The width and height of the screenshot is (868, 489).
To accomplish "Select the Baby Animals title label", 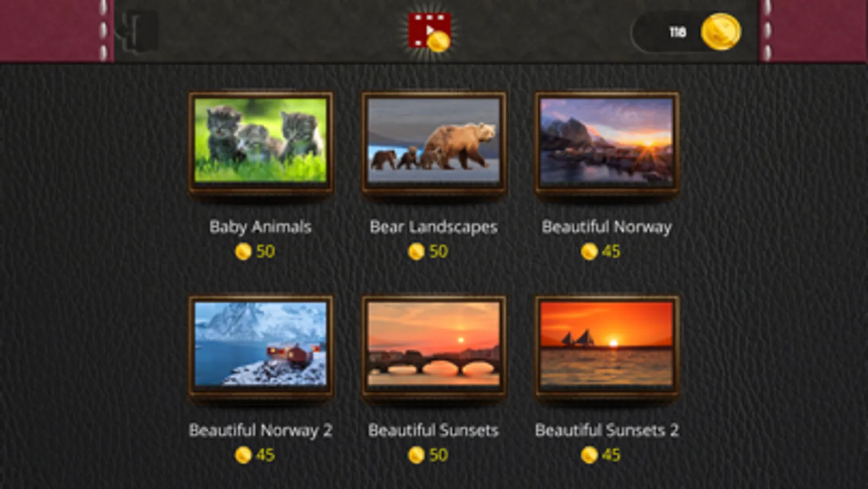I will click(x=261, y=227).
